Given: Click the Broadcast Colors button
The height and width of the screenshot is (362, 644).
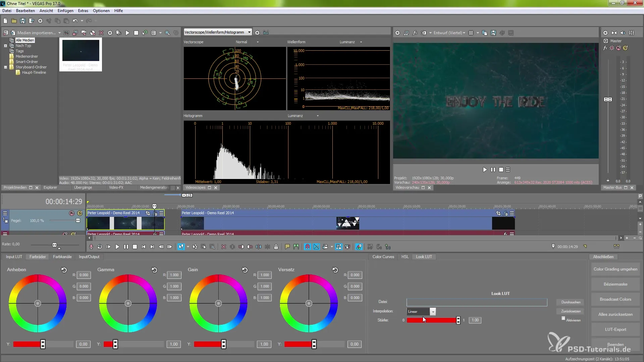Looking at the screenshot, I should click(x=615, y=299).
